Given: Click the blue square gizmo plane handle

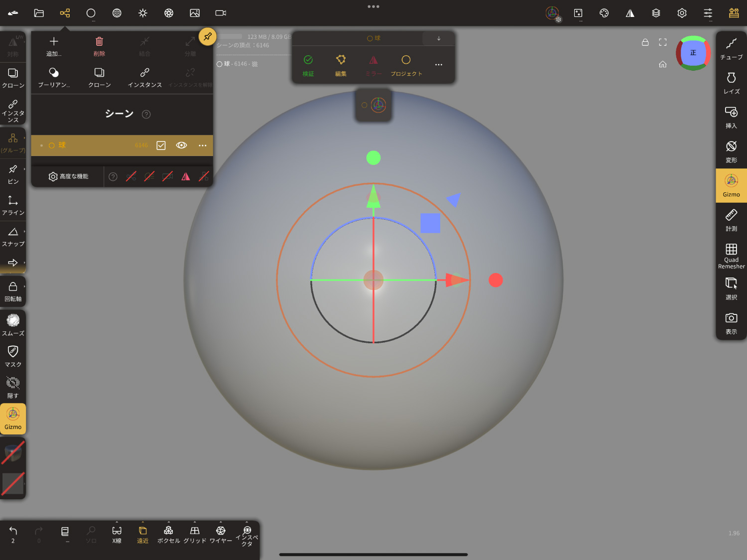Looking at the screenshot, I should point(430,223).
